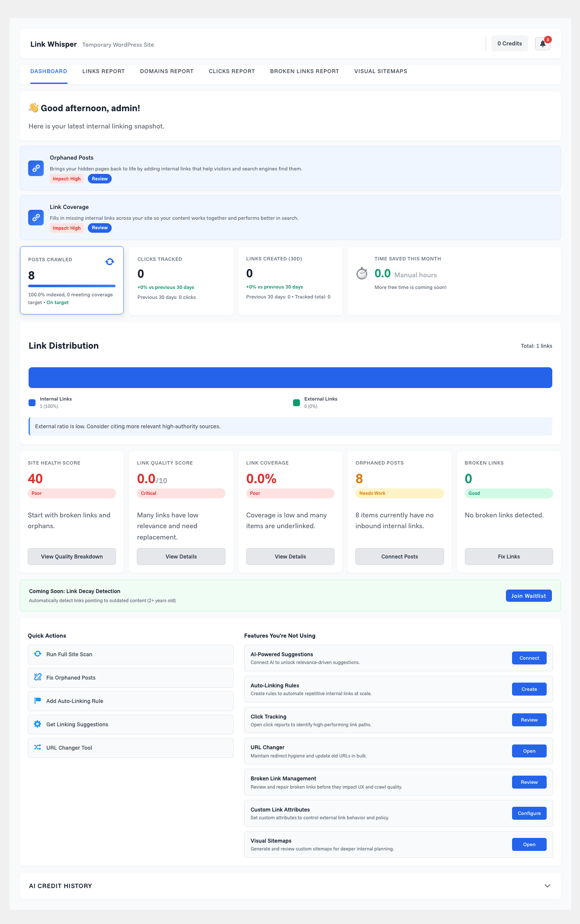Click the Temporary WordPress Site subtitle
Image resolution: width=580 pixels, height=924 pixels.
(118, 45)
